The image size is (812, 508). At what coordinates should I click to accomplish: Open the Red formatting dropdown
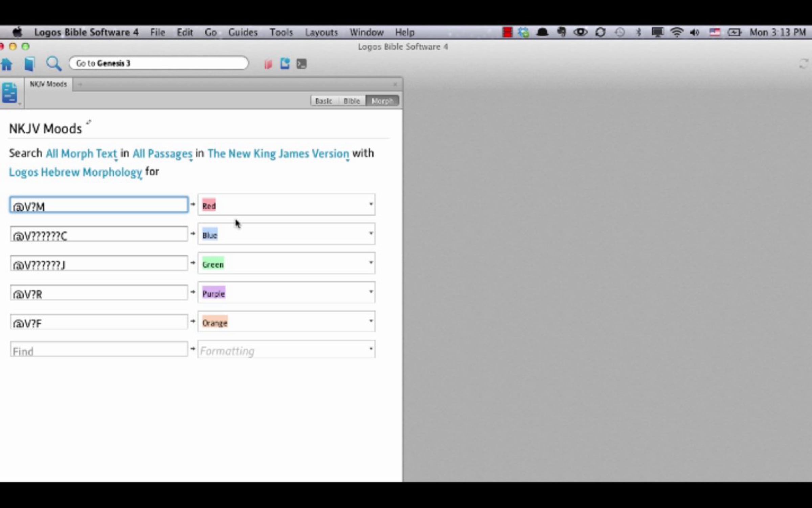click(x=286, y=205)
